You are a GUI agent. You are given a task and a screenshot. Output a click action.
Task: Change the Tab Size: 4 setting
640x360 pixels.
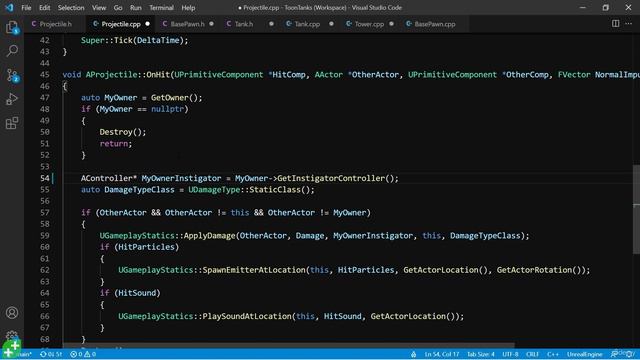(481, 354)
